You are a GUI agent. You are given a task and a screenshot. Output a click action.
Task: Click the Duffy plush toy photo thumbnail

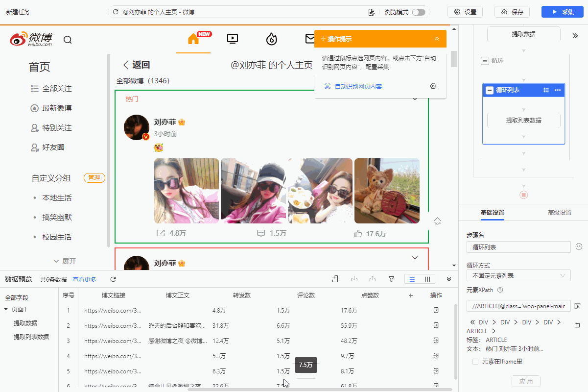[387, 191]
